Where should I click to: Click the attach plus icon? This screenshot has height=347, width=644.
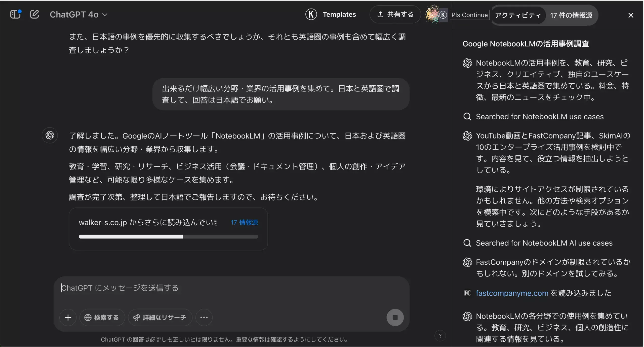coord(68,317)
